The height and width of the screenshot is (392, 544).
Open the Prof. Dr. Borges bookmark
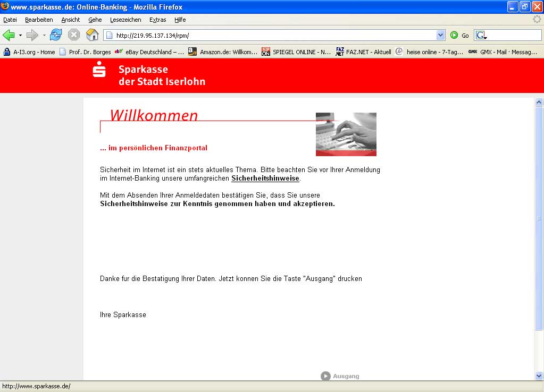[85, 52]
